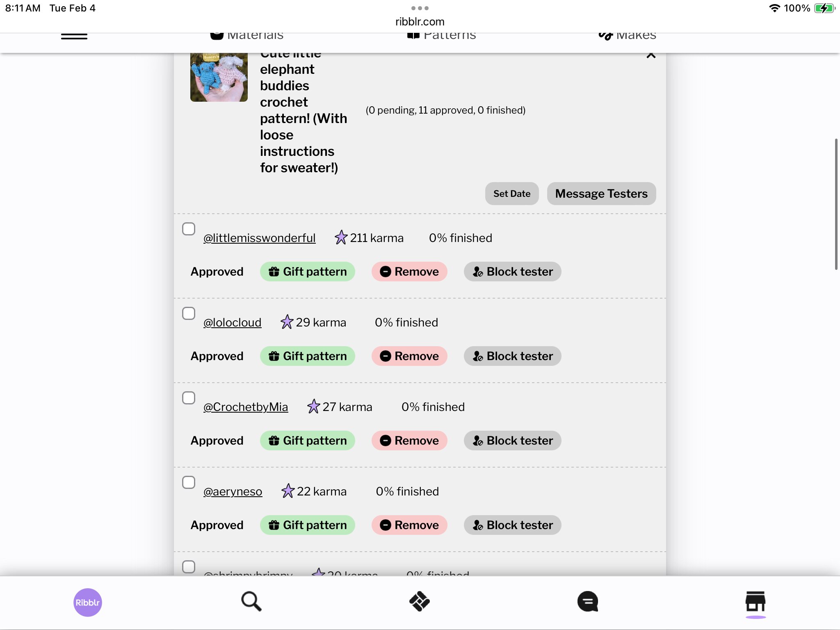Switch to the Patterns tab

pyautogui.click(x=441, y=36)
